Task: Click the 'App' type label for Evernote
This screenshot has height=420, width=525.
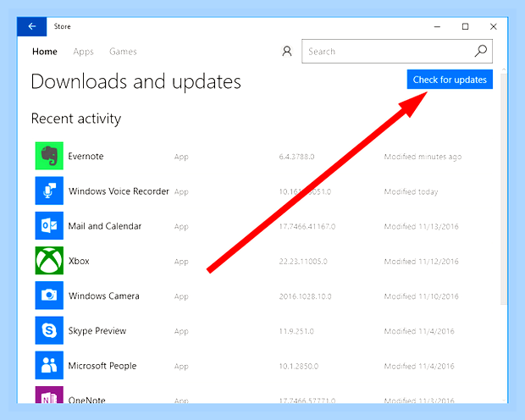Action: 181,157
